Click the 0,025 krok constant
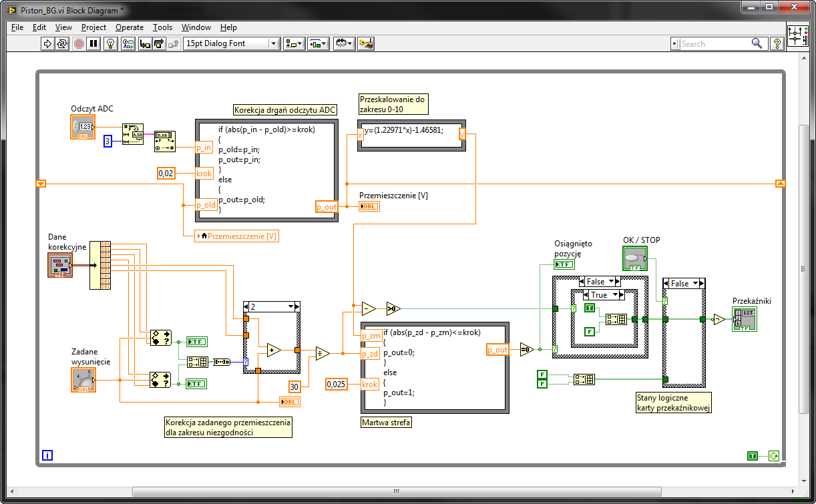Screen dimensions: 816x504 pyautogui.click(x=336, y=384)
